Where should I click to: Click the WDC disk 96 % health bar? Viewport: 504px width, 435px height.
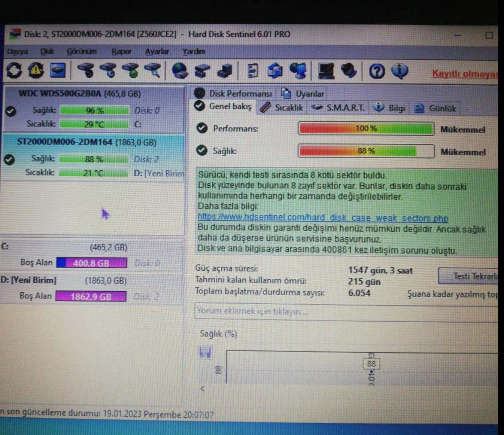95,110
